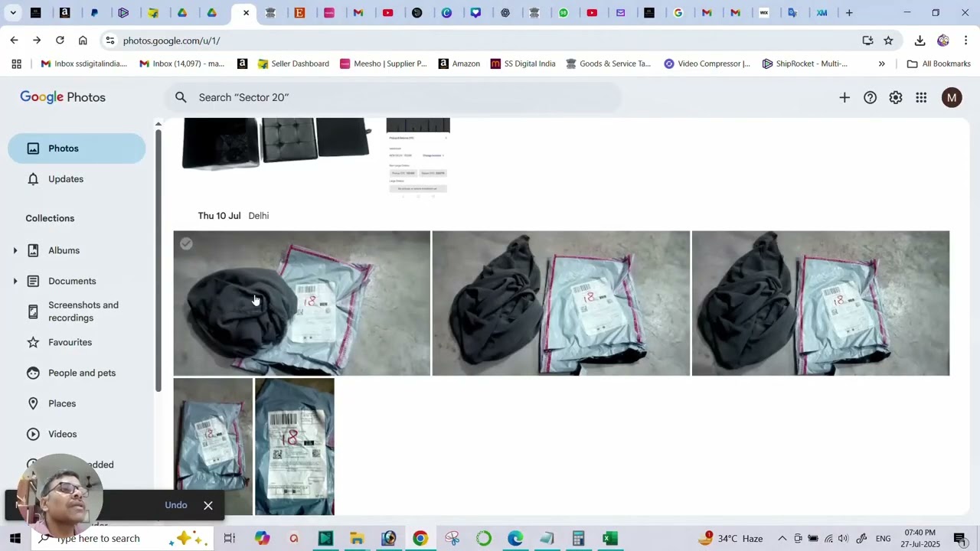Show hidden system tray icons

(x=782, y=539)
